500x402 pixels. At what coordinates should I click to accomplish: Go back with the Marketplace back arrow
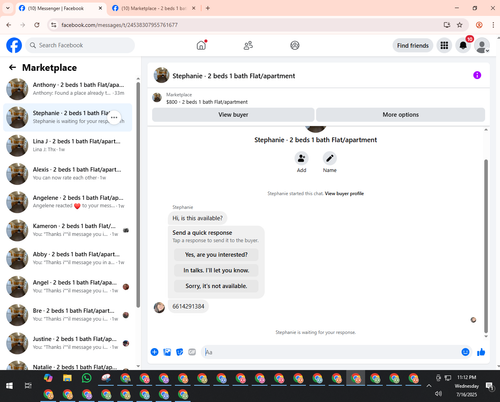(12, 68)
